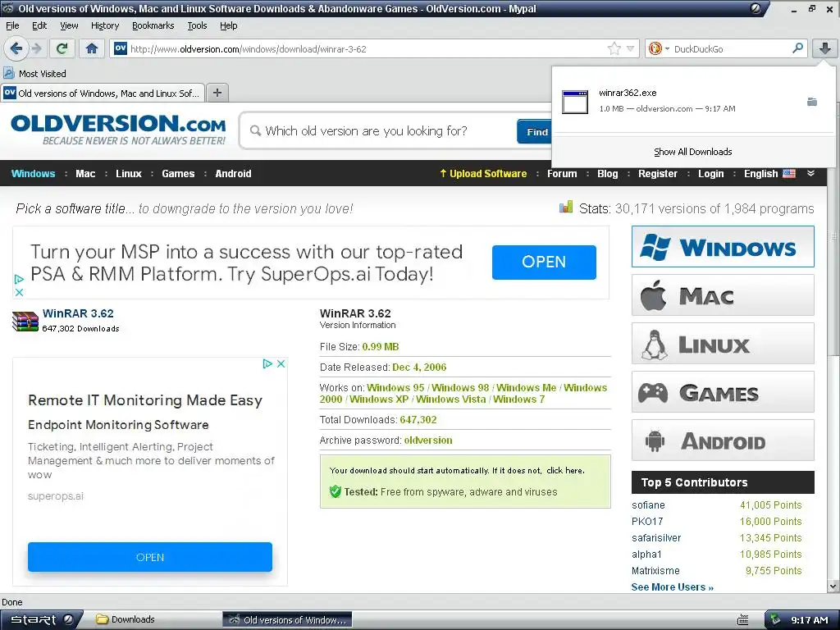Open the History menu
Image resolution: width=840 pixels, height=630 pixels.
coord(104,25)
